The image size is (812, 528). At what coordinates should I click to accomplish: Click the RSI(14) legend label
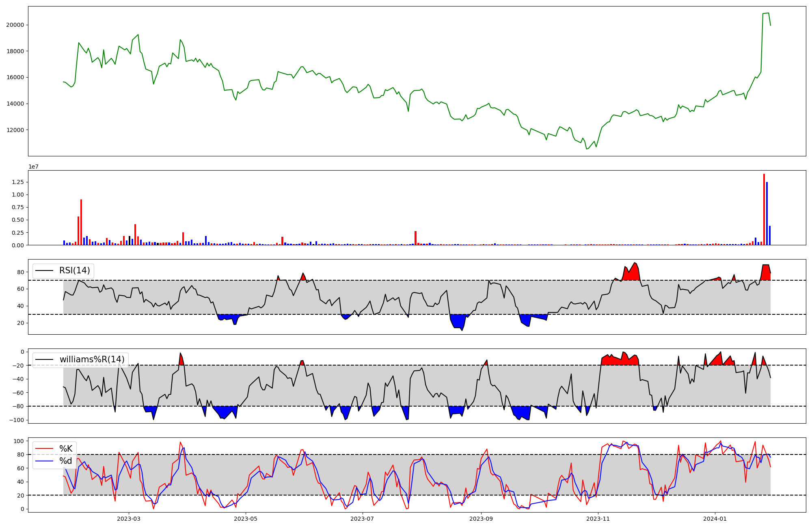[74, 270]
